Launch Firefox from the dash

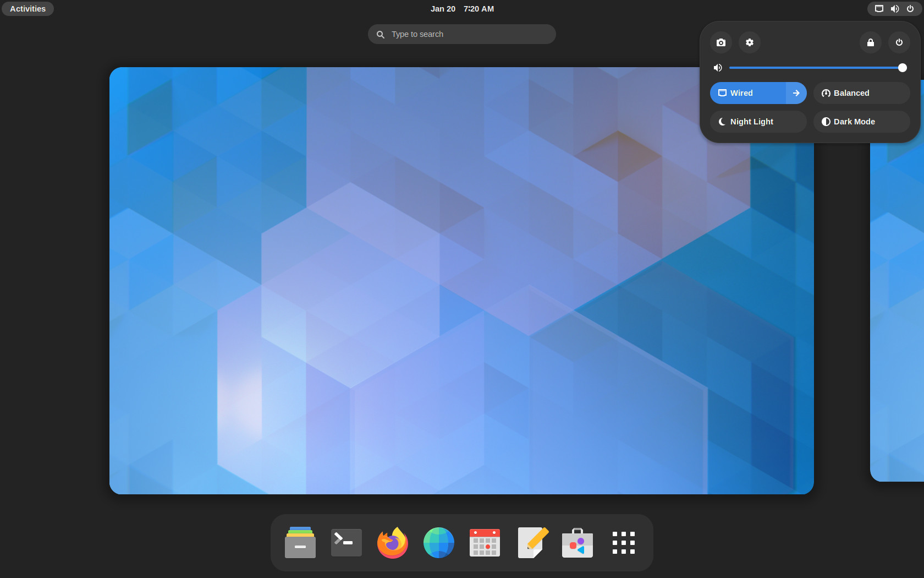pyautogui.click(x=393, y=543)
